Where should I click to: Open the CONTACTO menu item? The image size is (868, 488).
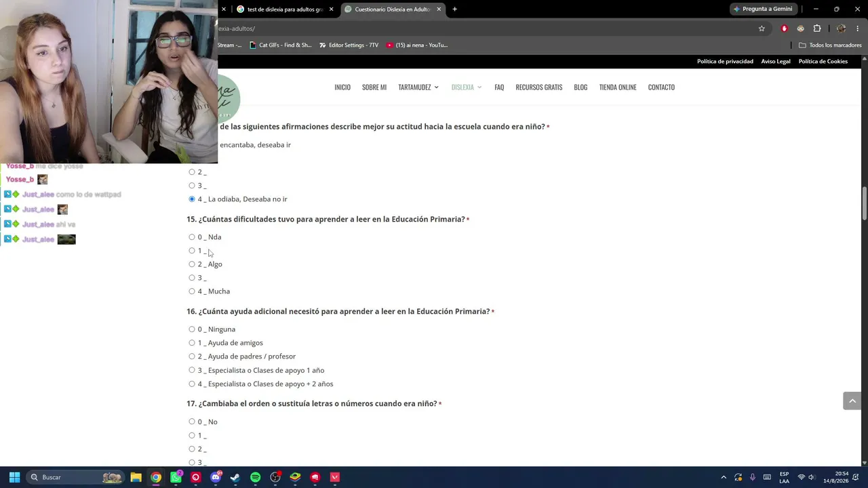pyautogui.click(x=661, y=87)
